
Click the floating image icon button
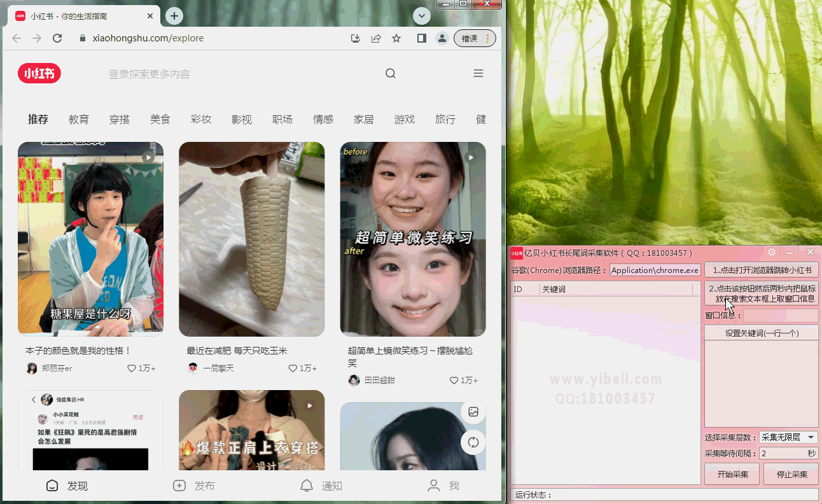coord(473,412)
